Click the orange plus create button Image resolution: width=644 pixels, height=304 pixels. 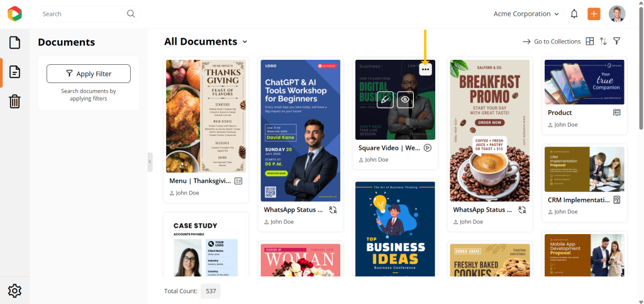click(x=594, y=14)
